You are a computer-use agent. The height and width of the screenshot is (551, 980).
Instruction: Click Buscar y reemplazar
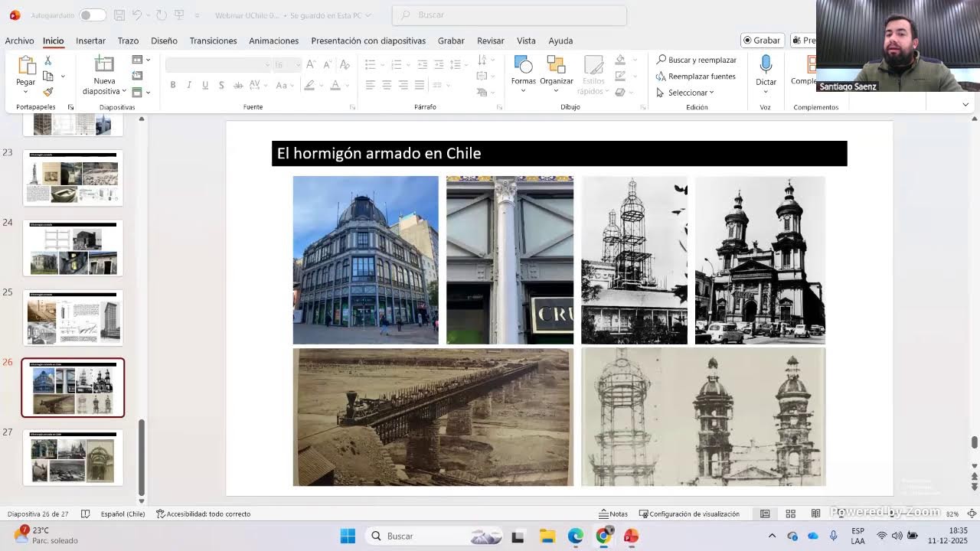(696, 60)
